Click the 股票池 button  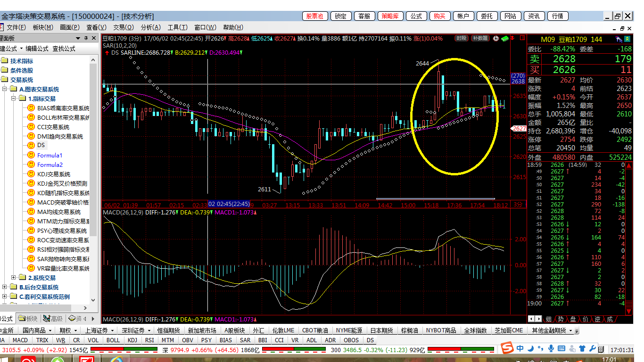click(314, 16)
